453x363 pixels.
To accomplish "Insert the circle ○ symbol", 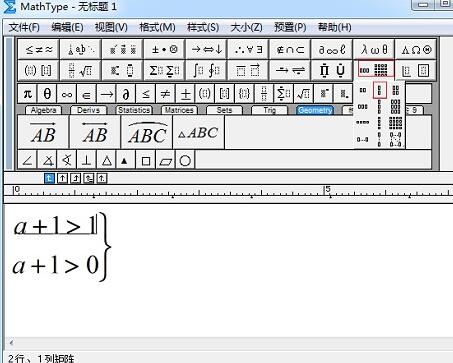I will tap(185, 160).
